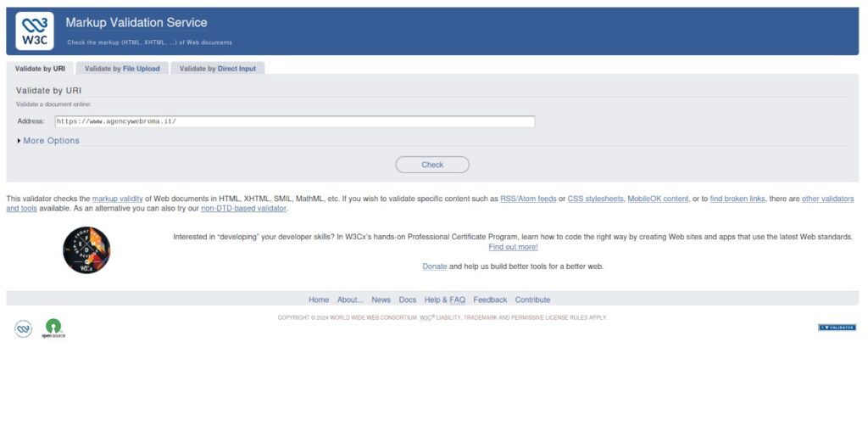Open Docs in footer menu
Viewport: 868px width, 426px height.
tap(408, 300)
